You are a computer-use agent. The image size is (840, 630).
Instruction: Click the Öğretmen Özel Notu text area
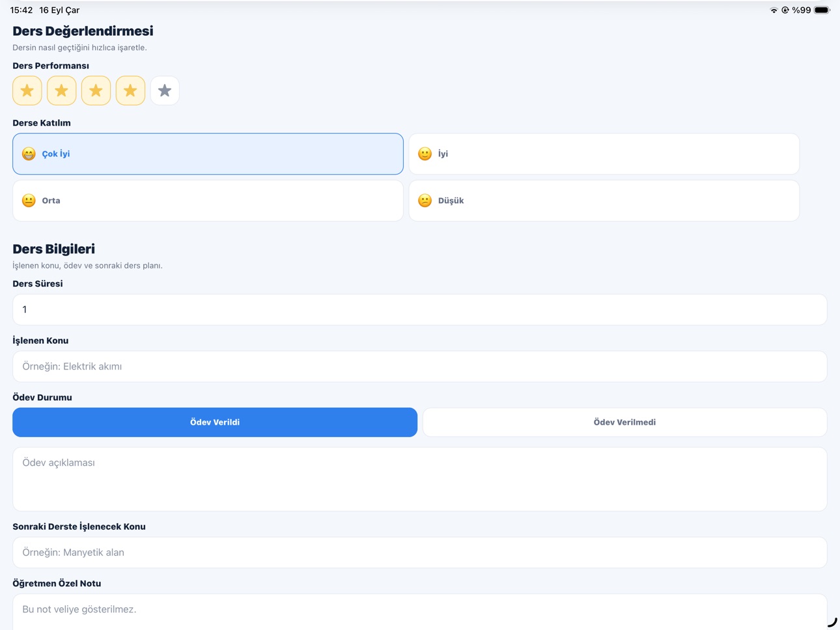[420, 612]
